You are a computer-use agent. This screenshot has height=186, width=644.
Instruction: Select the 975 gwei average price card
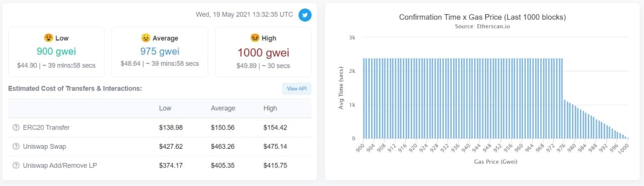click(159, 52)
